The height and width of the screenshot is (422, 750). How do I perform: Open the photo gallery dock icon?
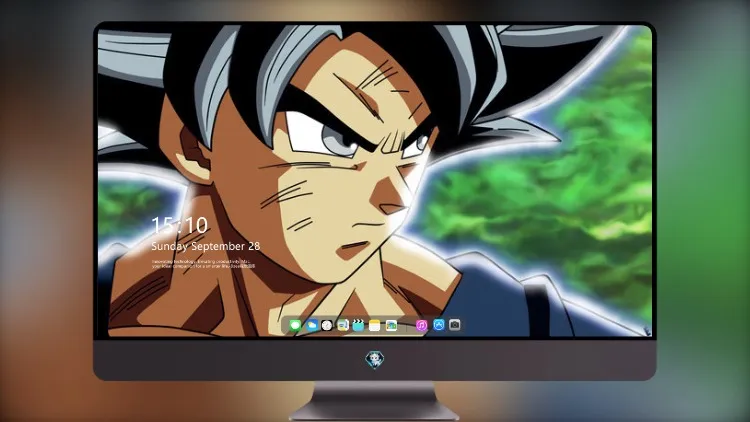pyautogui.click(x=391, y=325)
